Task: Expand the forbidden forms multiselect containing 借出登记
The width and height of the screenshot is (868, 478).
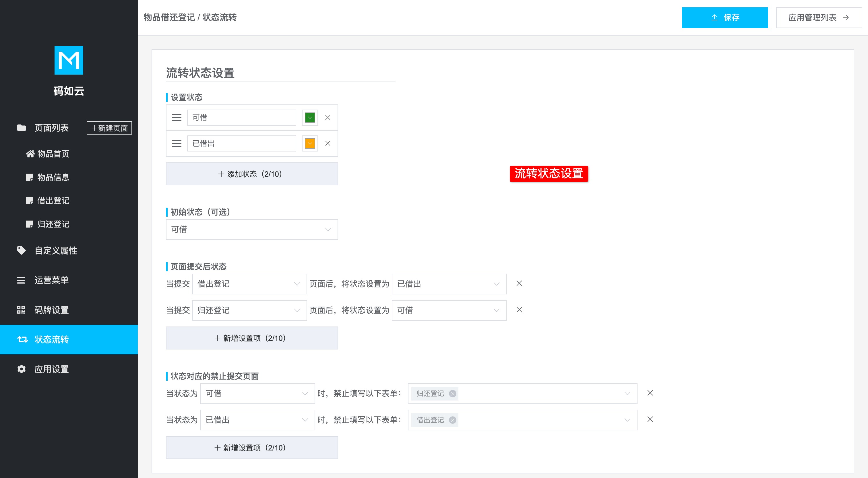Action: click(522, 420)
